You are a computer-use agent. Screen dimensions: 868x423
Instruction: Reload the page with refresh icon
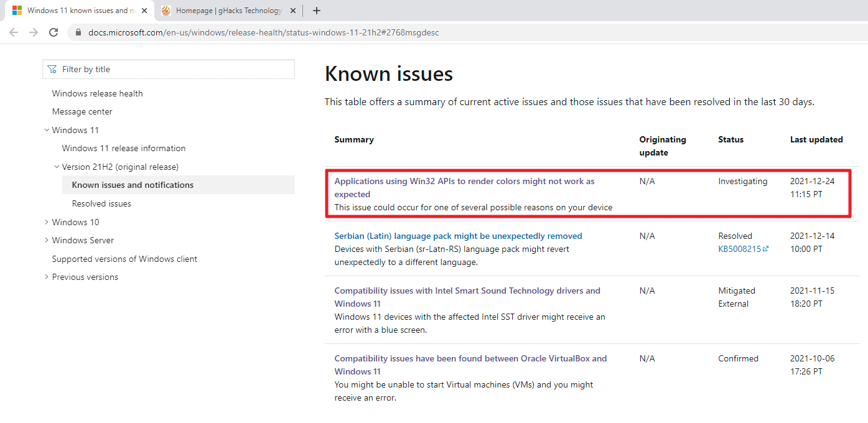pyautogui.click(x=54, y=32)
